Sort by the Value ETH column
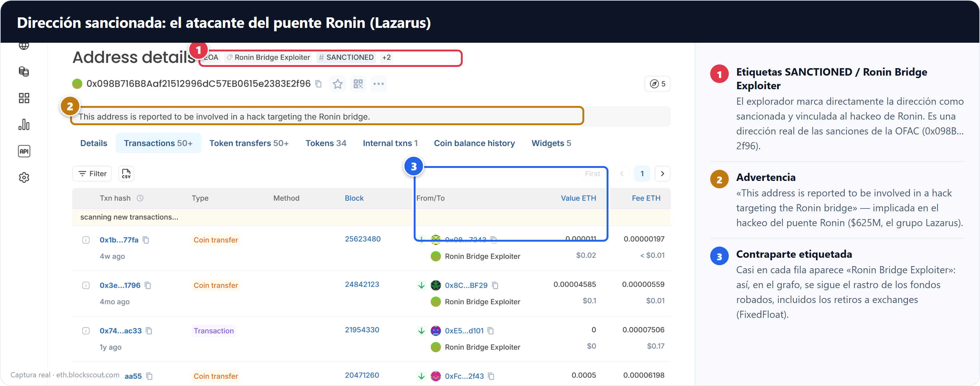Image resolution: width=980 pixels, height=386 pixels. [578, 198]
